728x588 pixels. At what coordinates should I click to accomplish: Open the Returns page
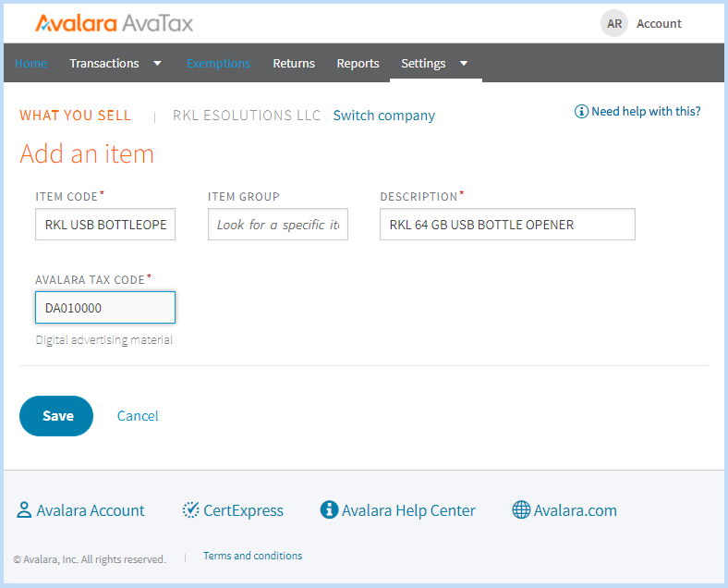pos(294,64)
